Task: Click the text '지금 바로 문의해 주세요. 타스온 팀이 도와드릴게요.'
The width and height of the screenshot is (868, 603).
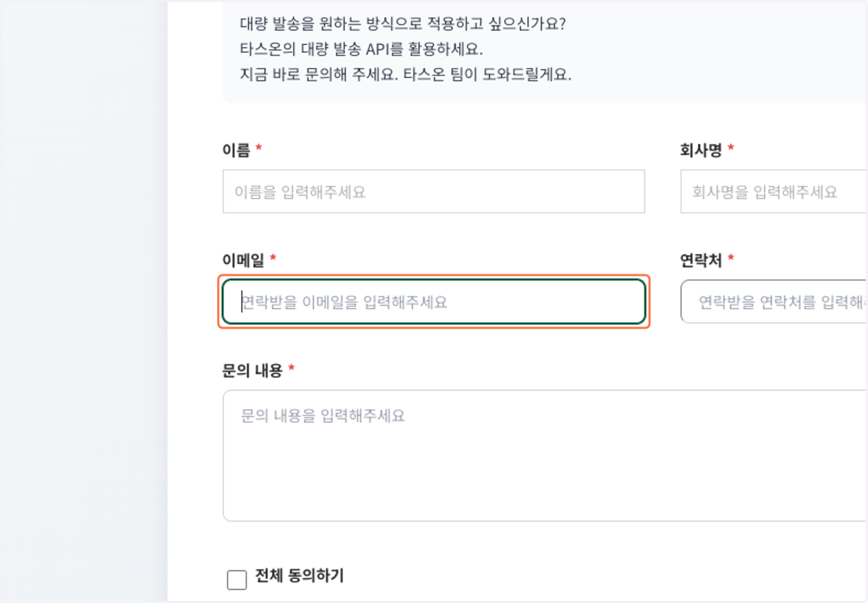Action: point(406,75)
